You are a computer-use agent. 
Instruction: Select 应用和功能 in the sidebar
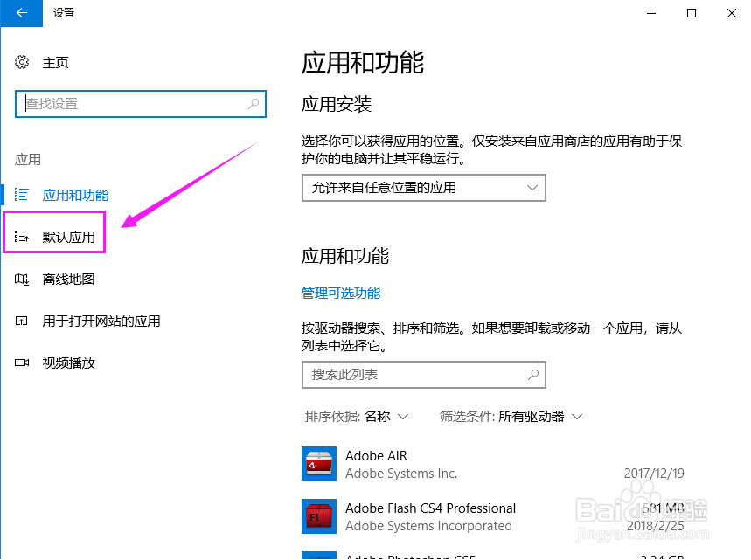pos(75,196)
